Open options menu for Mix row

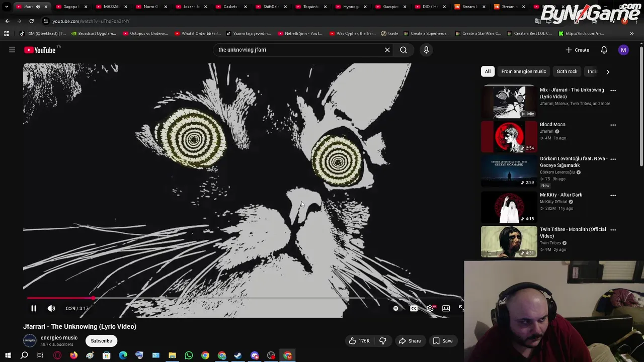click(x=613, y=90)
